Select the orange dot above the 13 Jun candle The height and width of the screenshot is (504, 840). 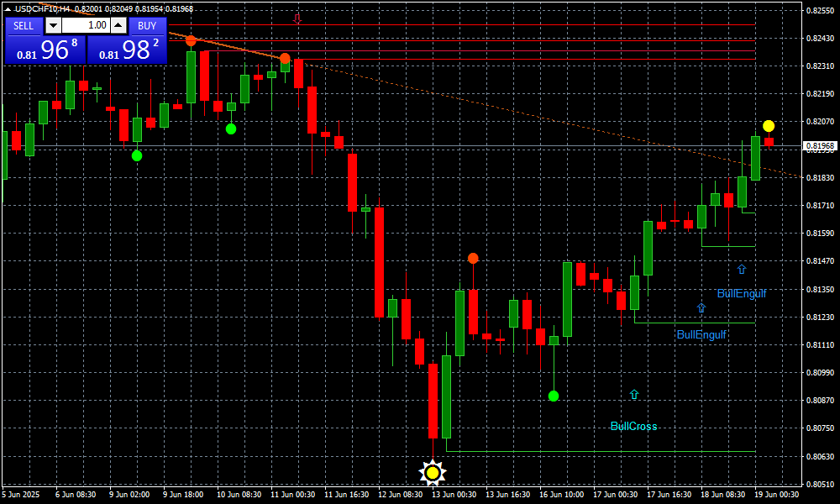coord(473,258)
